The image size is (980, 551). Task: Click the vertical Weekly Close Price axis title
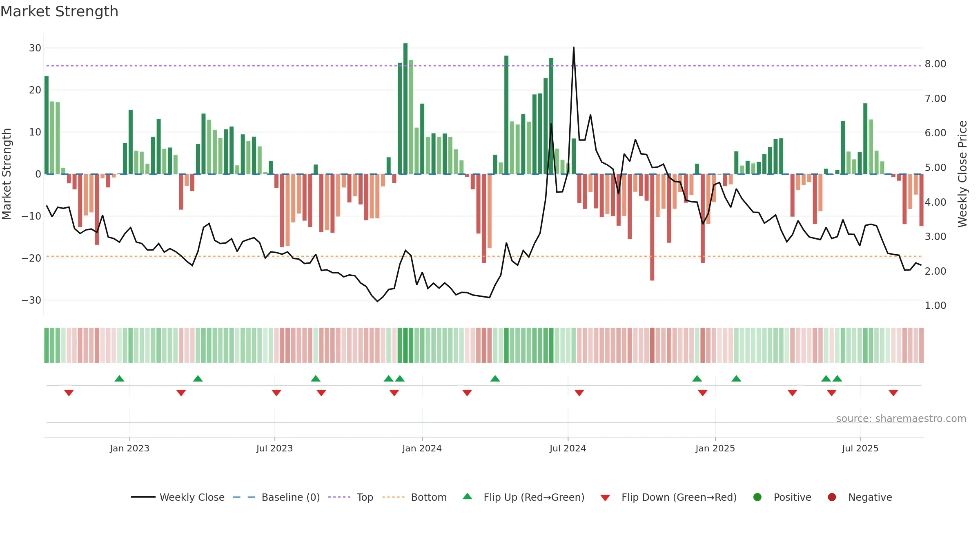(962, 174)
